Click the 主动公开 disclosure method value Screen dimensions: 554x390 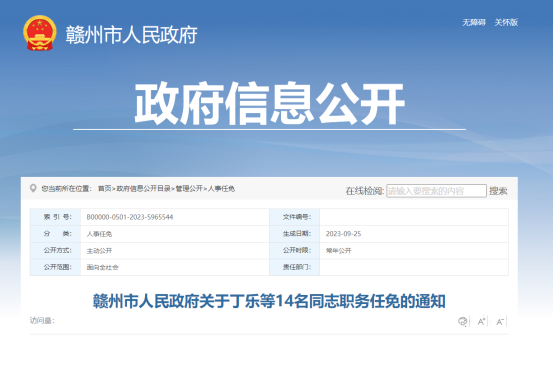99,251
